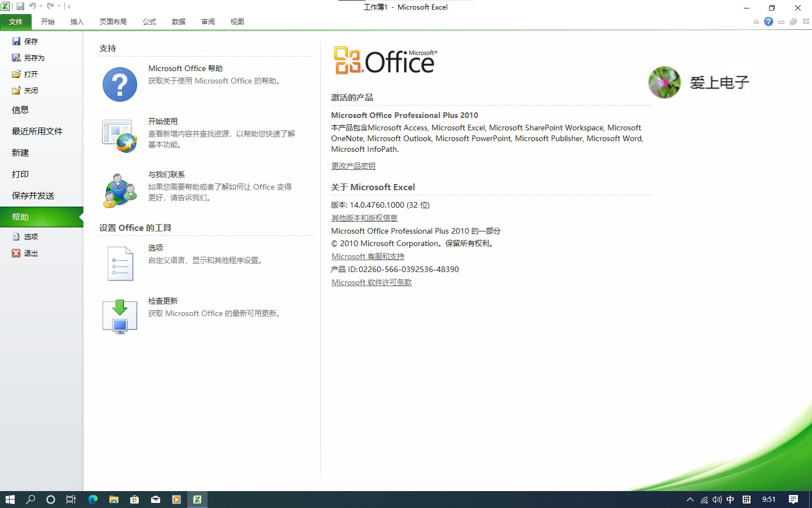Open the customize quick access toolbar dropdown
Screen dimensions: 812x508
pos(69,7)
